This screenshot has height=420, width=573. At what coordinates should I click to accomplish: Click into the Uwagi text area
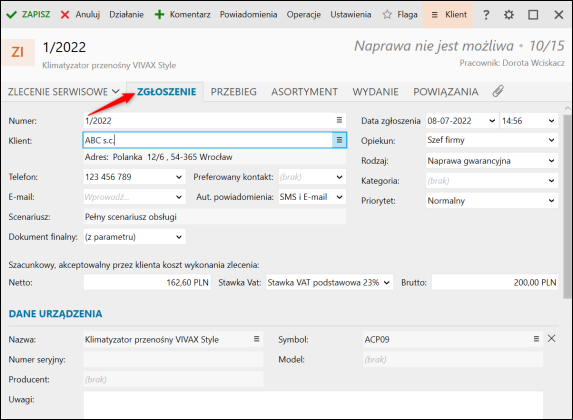313,405
